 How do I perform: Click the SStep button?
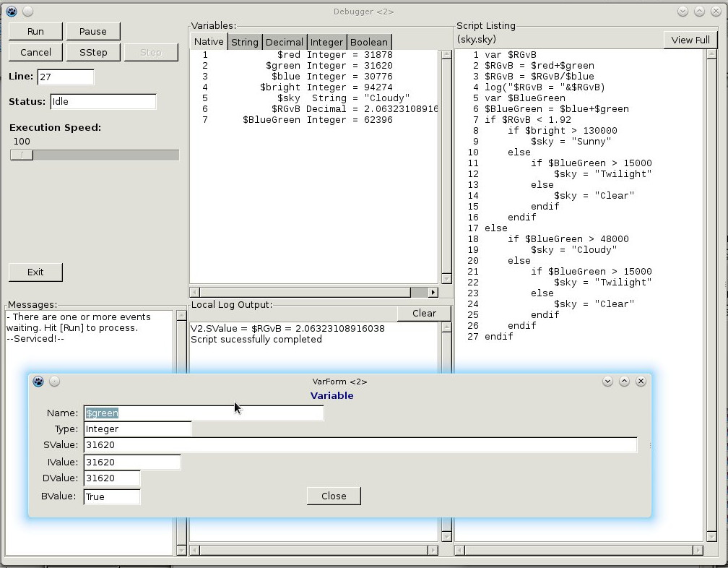coord(93,52)
